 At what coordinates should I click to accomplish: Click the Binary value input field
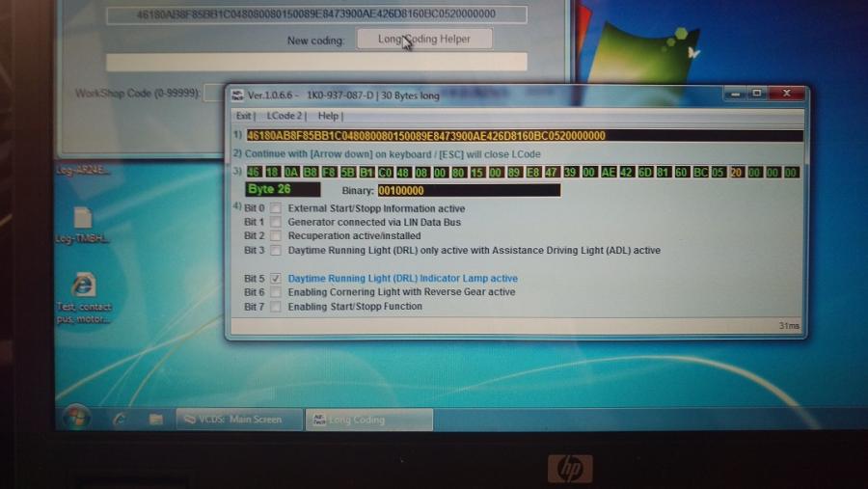pyautogui.click(x=468, y=191)
